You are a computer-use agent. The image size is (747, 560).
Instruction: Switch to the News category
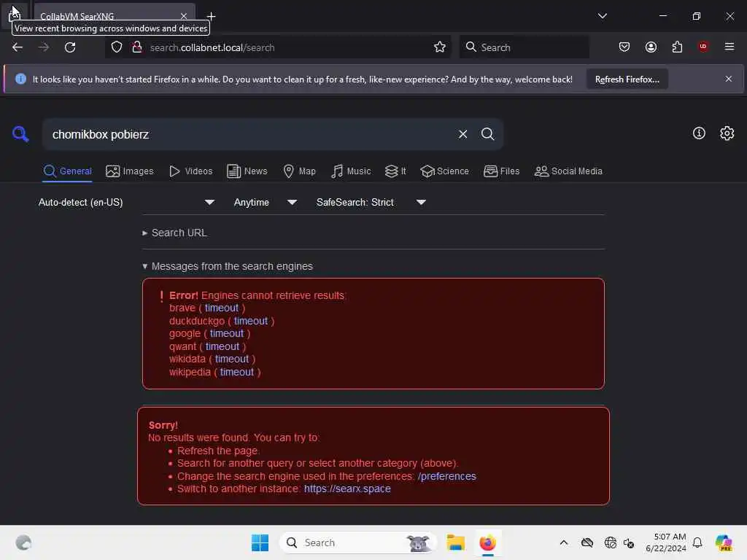pos(247,171)
